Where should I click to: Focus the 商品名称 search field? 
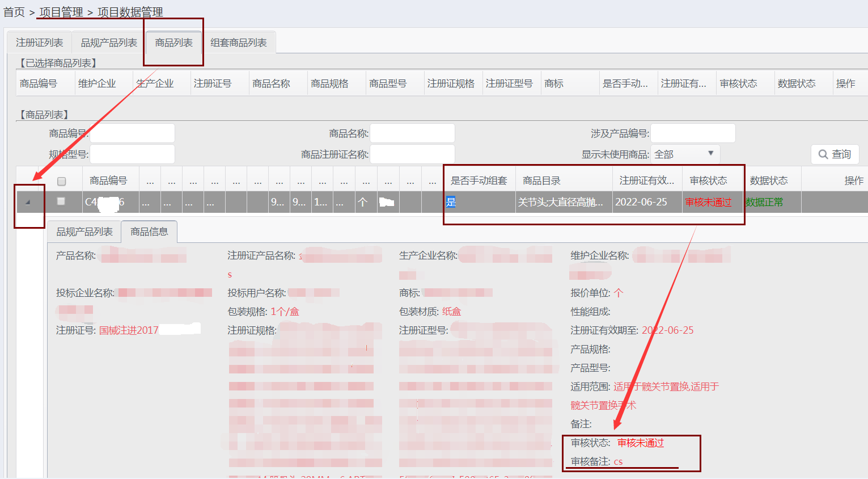[x=412, y=133]
